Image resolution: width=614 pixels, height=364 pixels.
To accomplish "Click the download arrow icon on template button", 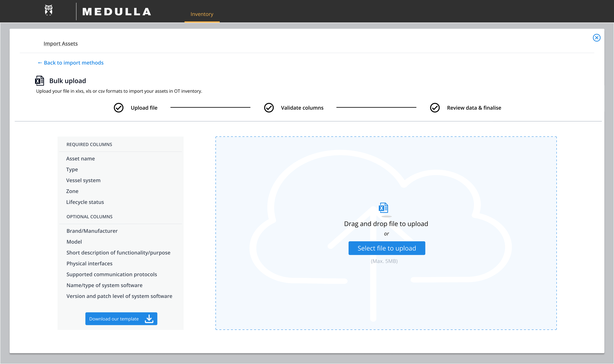I will pyautogui.click(x=149, y=319).
